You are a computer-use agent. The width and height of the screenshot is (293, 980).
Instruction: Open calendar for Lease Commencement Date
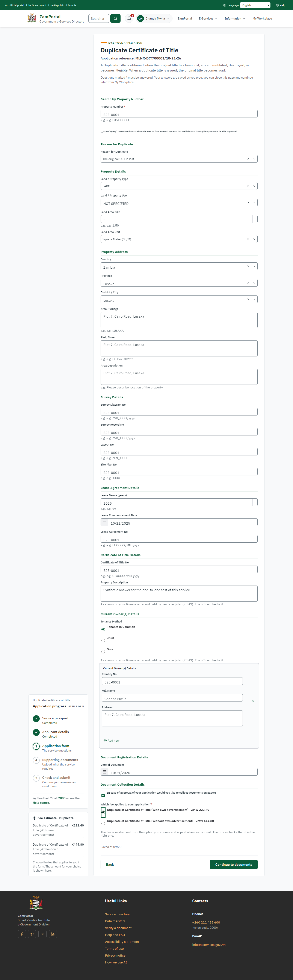(104, 522)
